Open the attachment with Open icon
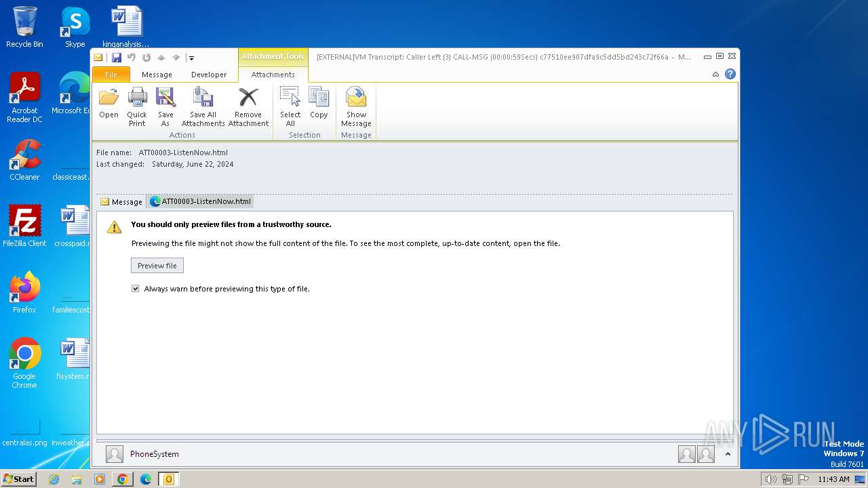Viewport: 868px width, 488px height. pos(108,104)
